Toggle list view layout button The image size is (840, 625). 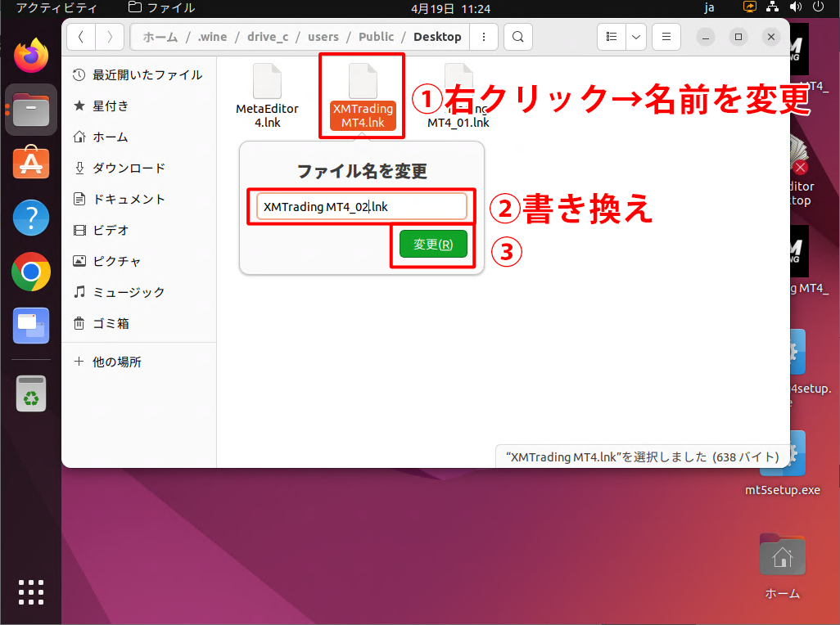pos(611,37)
